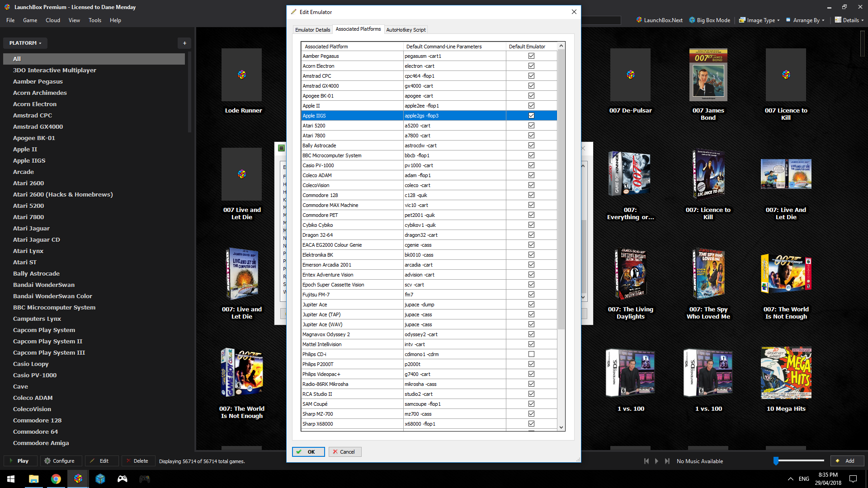Open Windows Start menu
Viewport: 868px width, 488px height.
11,479
